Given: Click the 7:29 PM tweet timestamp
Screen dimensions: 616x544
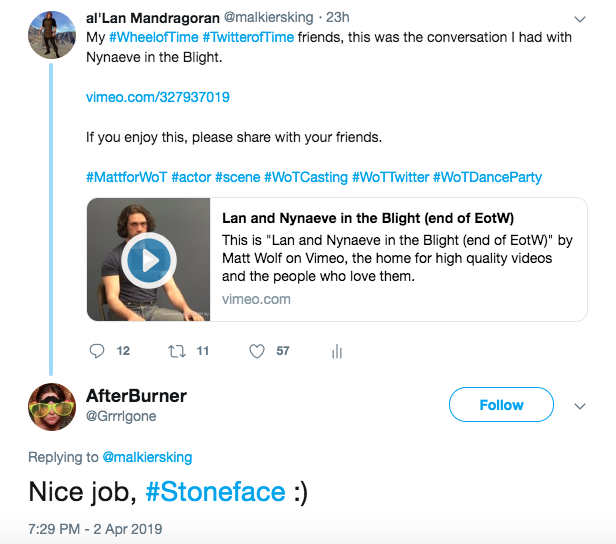Looking at the screenshot, I should click(x=94, y=528).
